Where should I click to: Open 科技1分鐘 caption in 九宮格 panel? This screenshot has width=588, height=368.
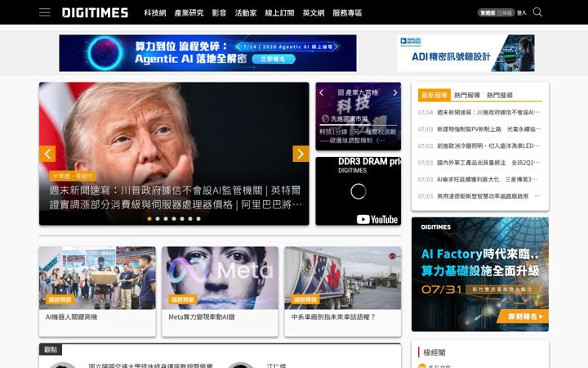(x=358, y=136)
